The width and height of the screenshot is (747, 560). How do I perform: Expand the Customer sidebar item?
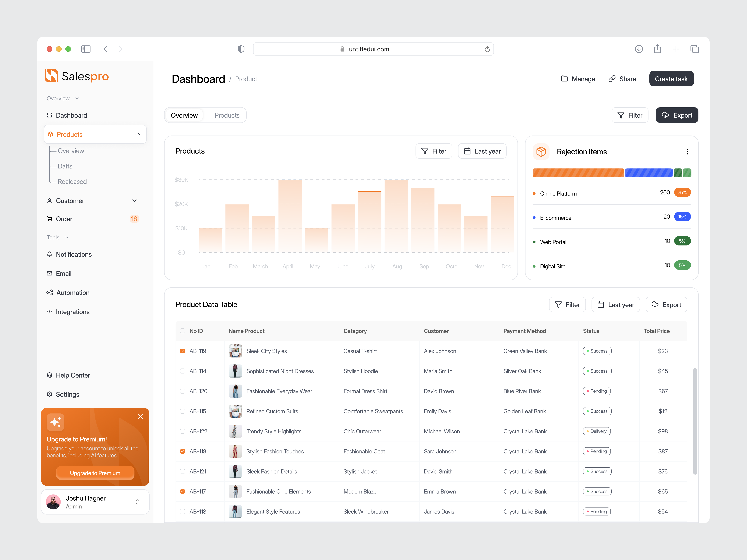tap(134, 201)
